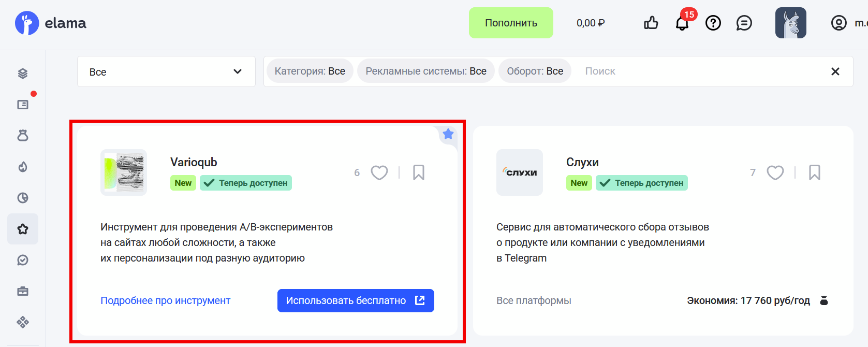Click the layers icon in sidebar
The width and height of the screenshot is (868, 347).
coord(23,74)
